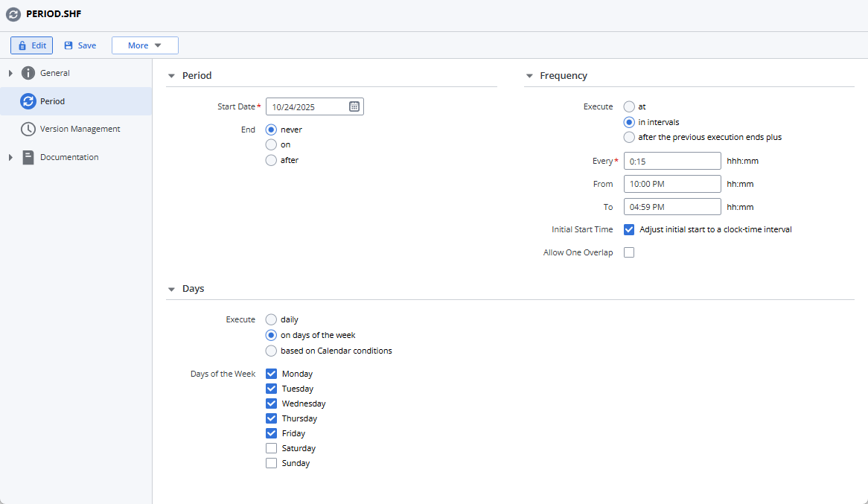The image size is (868, 504).
Task: Collapse the Frequency section
Action: [529, 75]
